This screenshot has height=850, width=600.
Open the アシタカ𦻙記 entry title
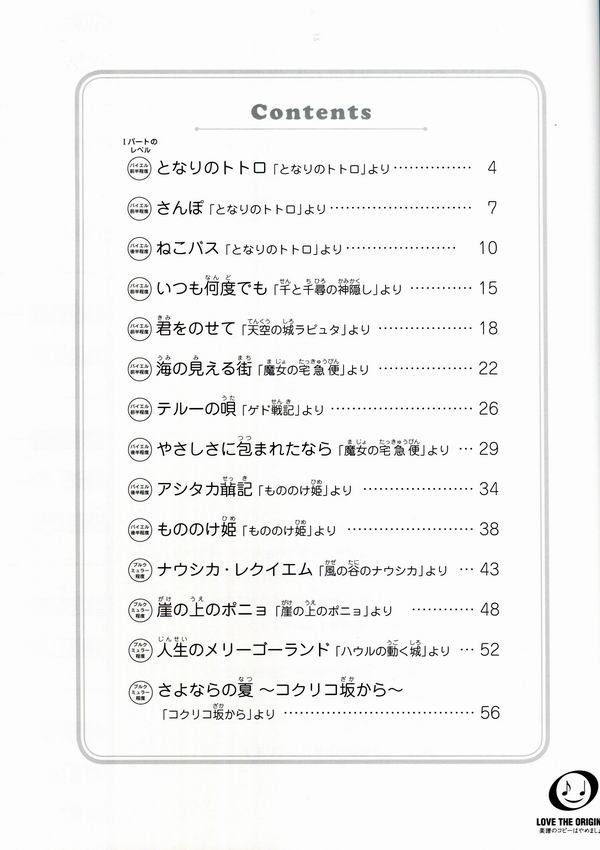click(204, 489)
